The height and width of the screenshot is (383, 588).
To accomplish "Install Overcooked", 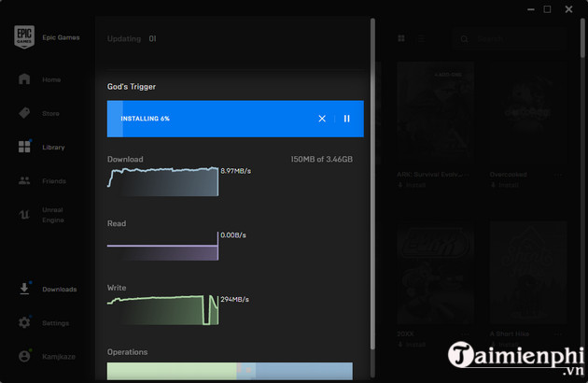I will (504, 185).
